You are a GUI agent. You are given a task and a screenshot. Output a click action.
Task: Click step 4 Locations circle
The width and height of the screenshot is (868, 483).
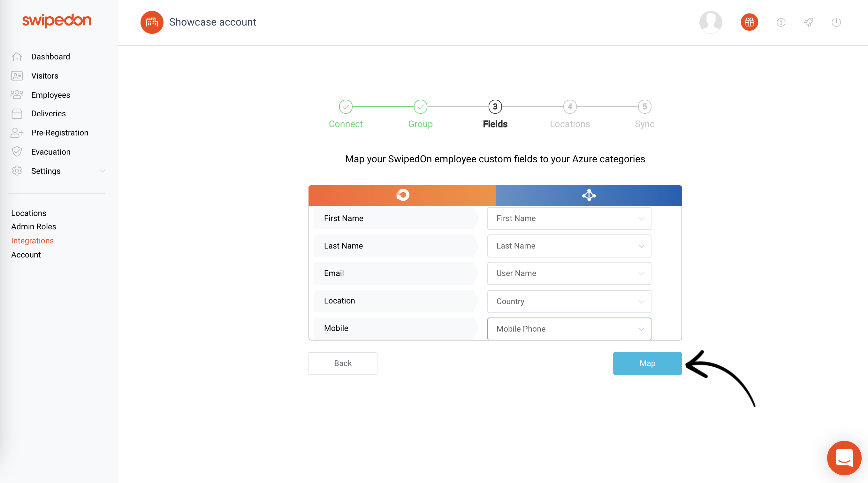click(x=570, y=107)
